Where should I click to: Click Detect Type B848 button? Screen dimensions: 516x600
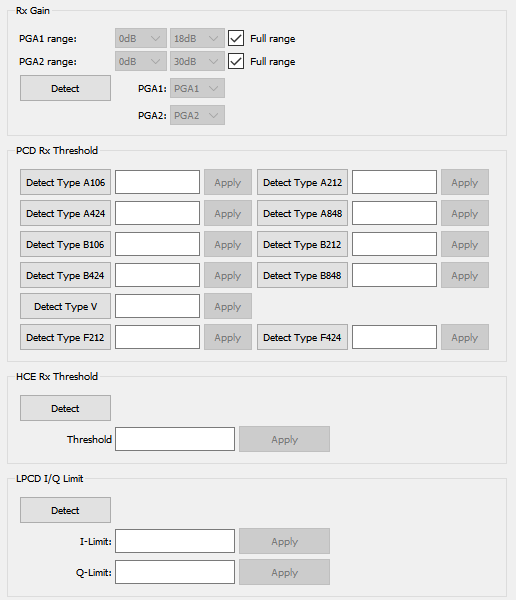coord(302,275)
